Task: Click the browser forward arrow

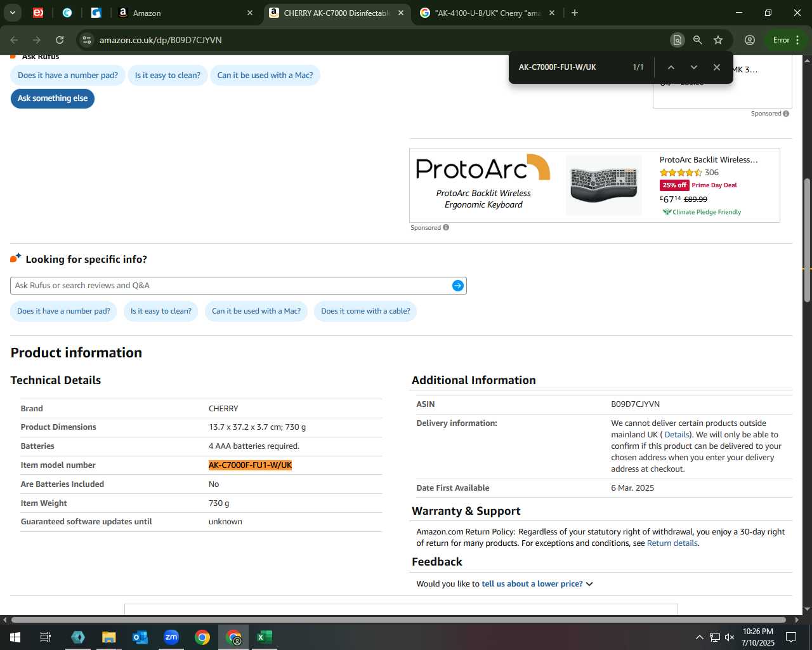Action: (x=37, y=40)
